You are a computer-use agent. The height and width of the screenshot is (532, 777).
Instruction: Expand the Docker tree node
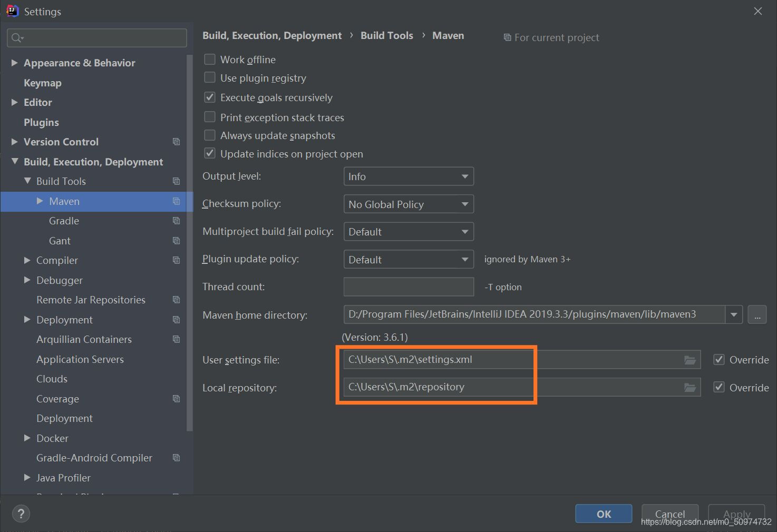click(27, 438)
